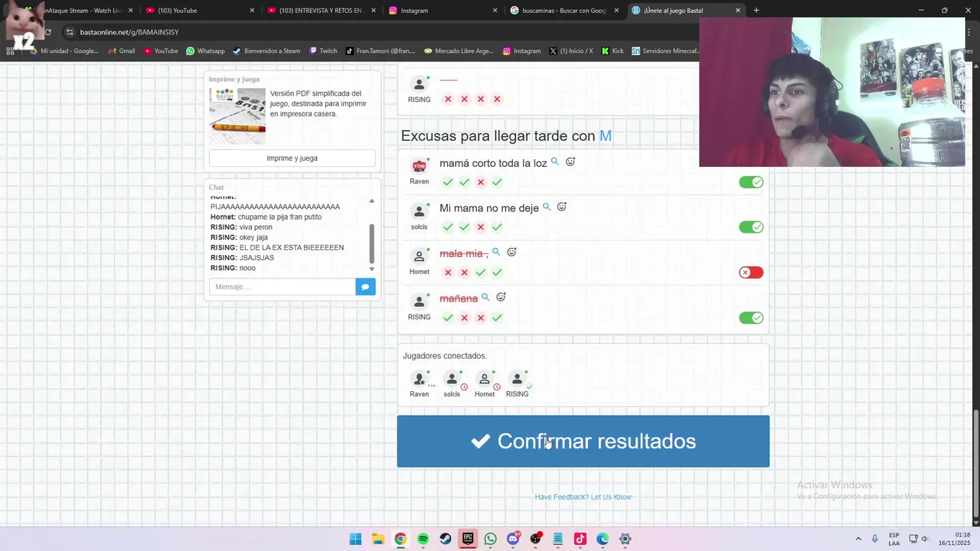Toggle approval switch for RISING's "mañana"
Image resolution: width=980 pixels, height=551 pixels.
751,318
